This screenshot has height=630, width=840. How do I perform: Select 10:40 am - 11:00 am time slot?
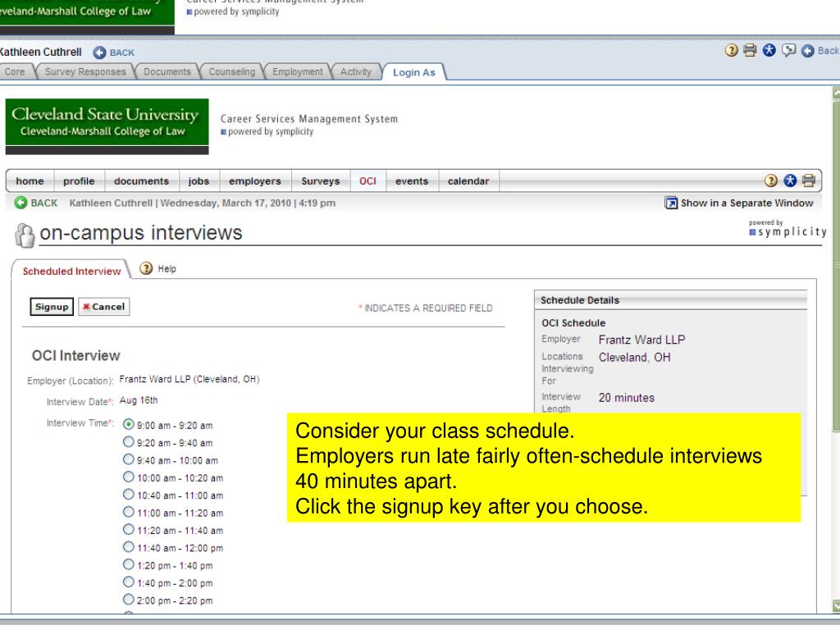(129, 494)
